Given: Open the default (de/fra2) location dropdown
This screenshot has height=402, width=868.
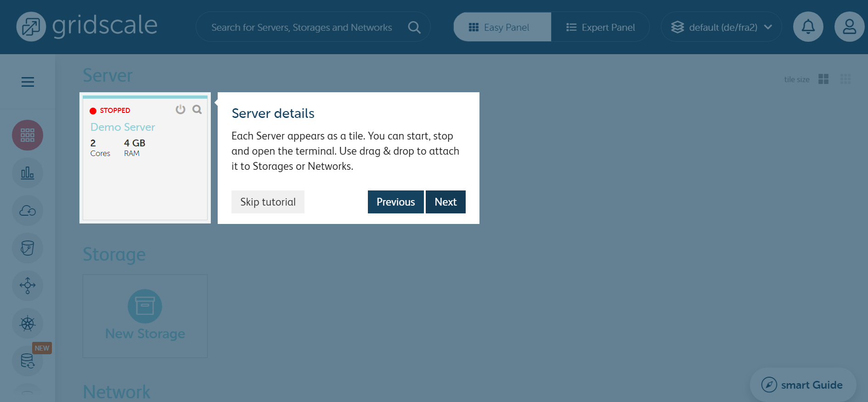Looking at the screenshot, I should (x=721, y=27).
